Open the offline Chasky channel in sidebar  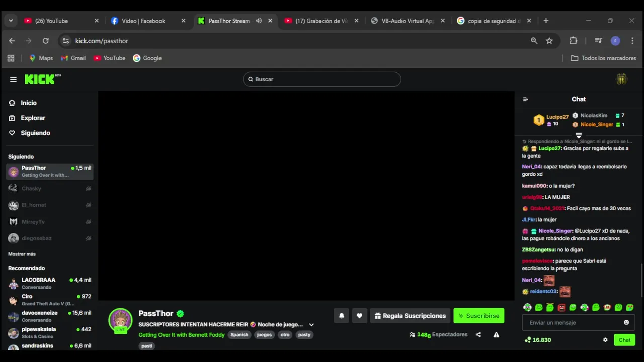coord(49,188)
